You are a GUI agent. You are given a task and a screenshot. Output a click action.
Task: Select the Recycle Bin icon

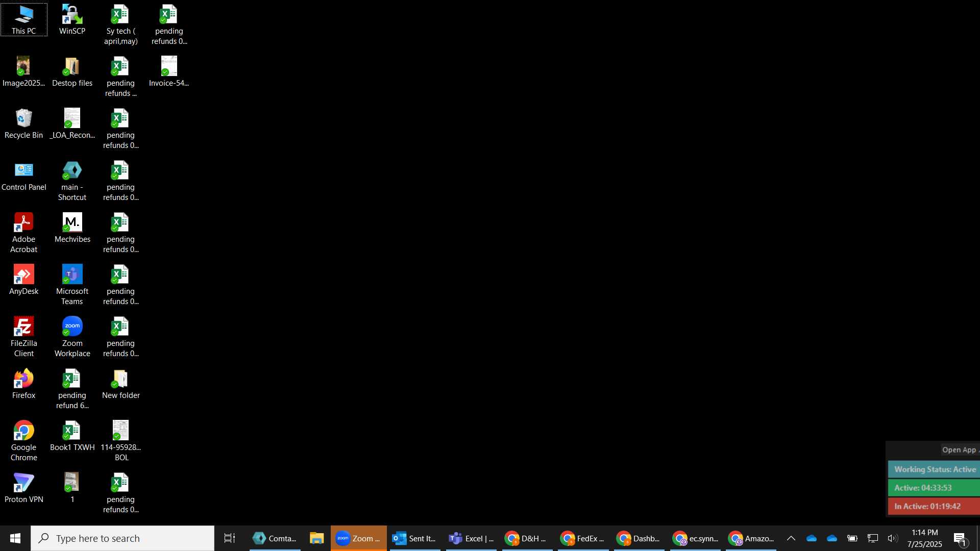pyautogui.click(x=24, y=124)
